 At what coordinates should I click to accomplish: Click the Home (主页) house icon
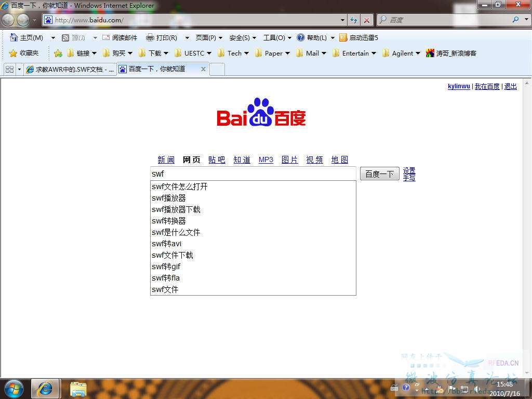pyautogui.click(x=14, y=37)
